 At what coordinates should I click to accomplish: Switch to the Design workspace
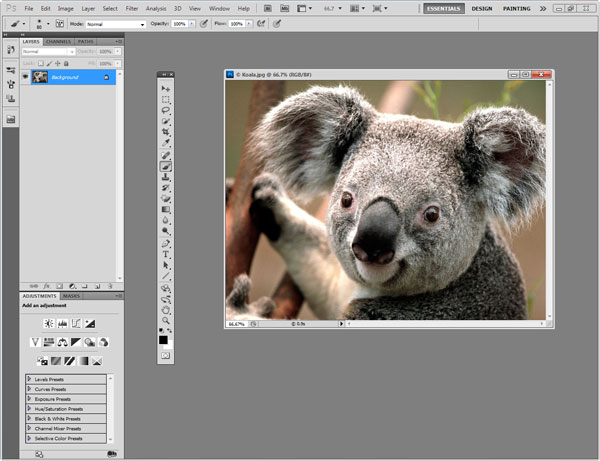point(482,8)
